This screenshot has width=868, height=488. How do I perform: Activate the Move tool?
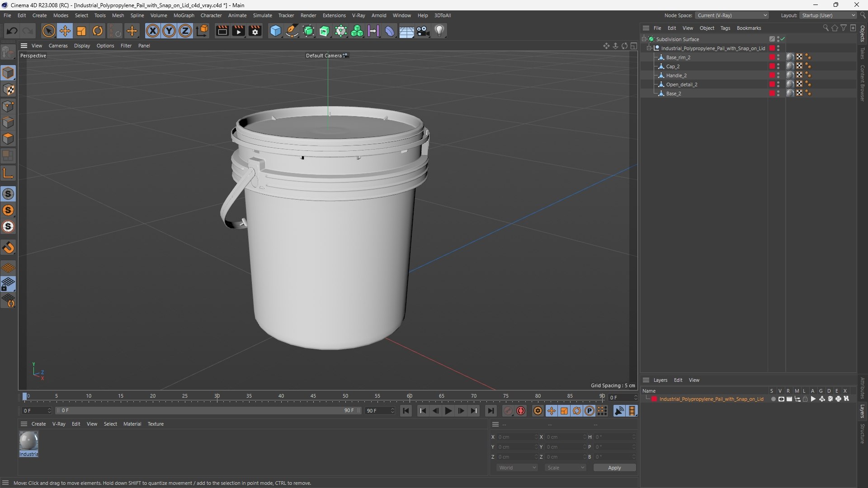[65, 31]
